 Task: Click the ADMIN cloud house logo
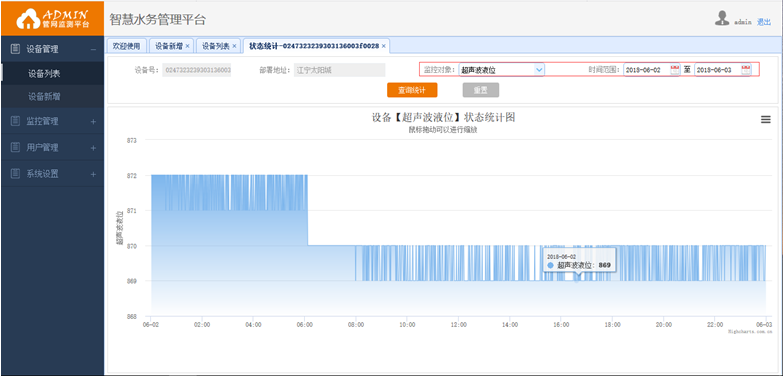point(52,18)
